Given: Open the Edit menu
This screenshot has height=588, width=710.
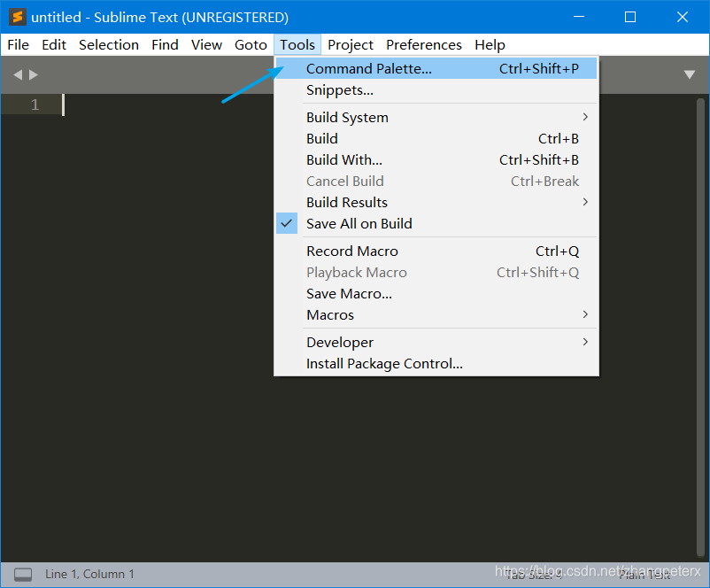Looking at the screenshot, I should (x=54, y=45).
